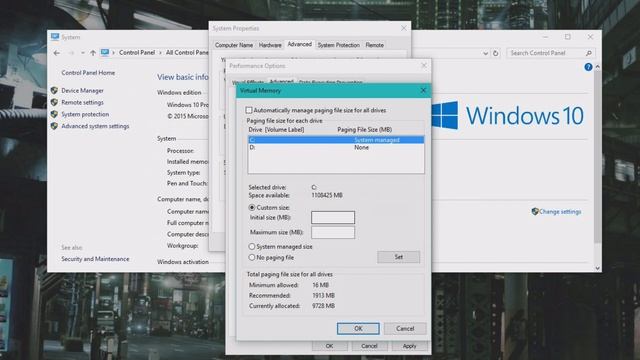Click All Control Panel Items breadcrumb

coord(187,53)
